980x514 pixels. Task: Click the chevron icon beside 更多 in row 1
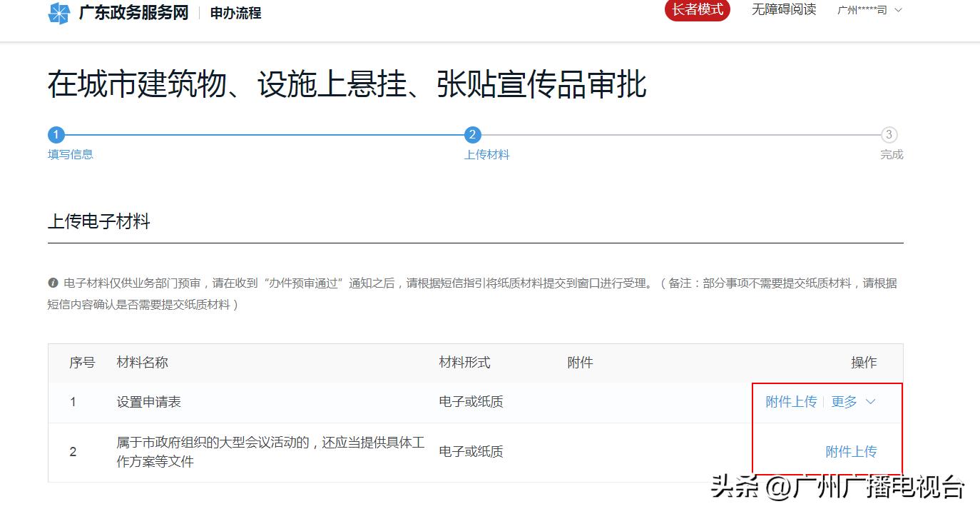coord(871,402)
